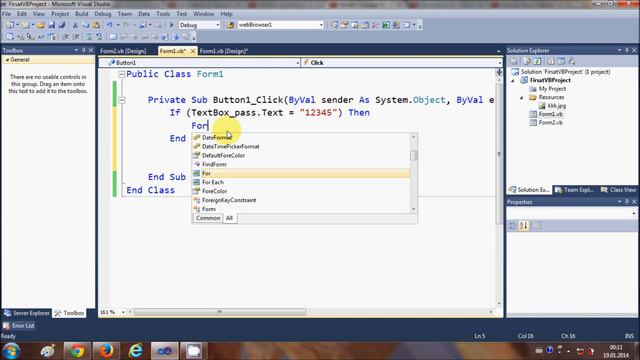The image size is (640, 360).
Task: Switch IntelliSense to the Common tab
Action: [x=208, y=218]
